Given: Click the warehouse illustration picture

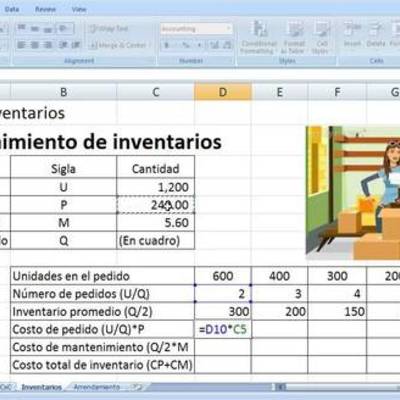Looking at the screenshot, I should [353, 193].
